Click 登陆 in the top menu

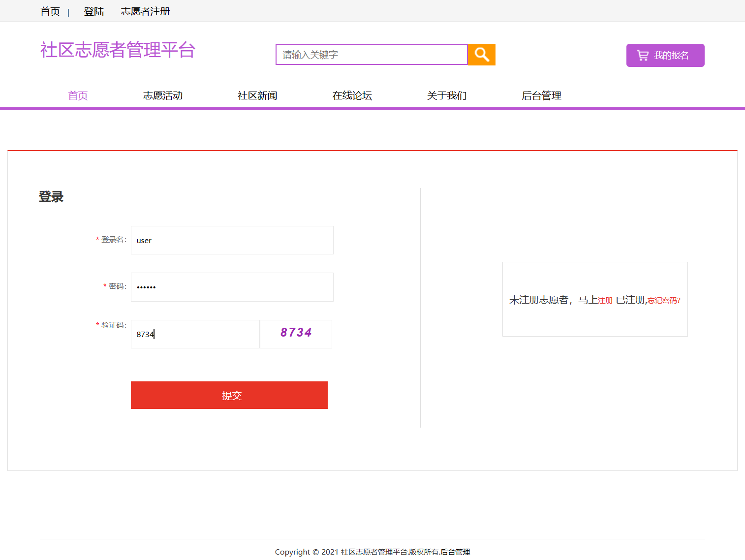pos(94,11)
